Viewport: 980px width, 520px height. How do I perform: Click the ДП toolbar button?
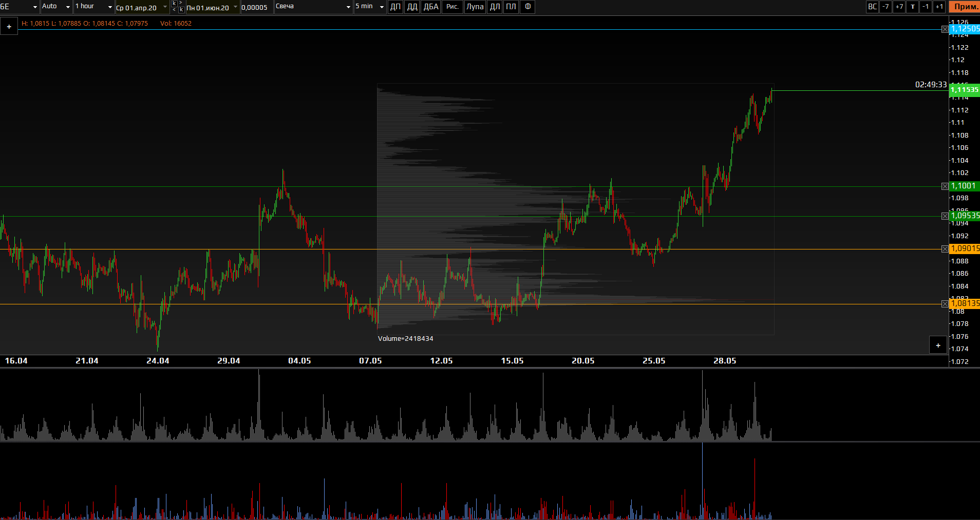(x=395, y=7)
